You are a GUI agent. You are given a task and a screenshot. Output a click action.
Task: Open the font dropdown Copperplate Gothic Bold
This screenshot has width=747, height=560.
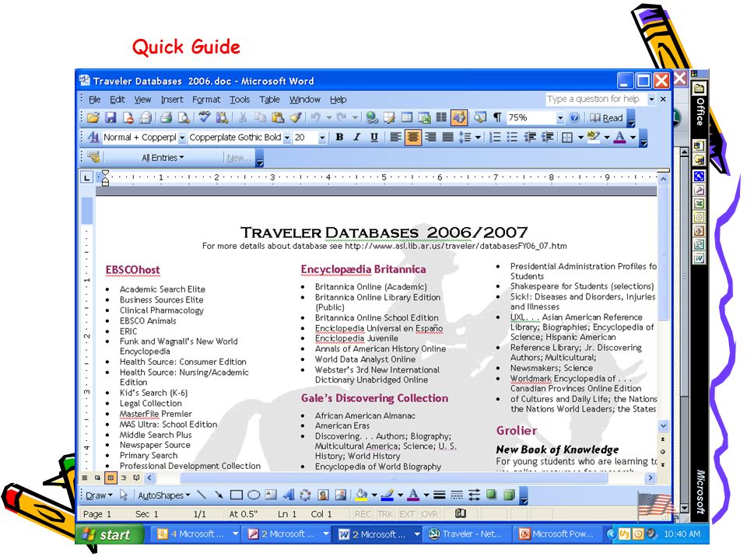coord(287,138)
